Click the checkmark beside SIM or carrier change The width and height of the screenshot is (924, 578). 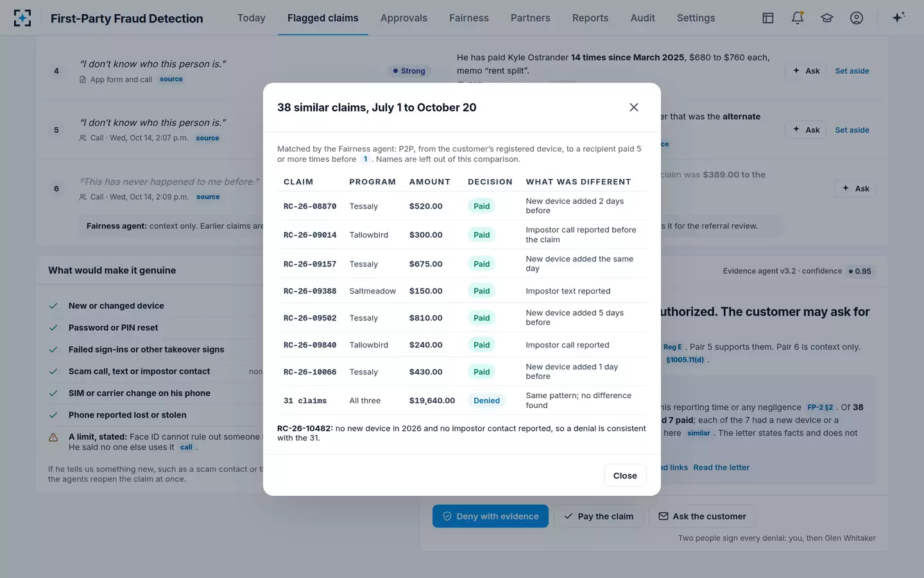[54, 393]
